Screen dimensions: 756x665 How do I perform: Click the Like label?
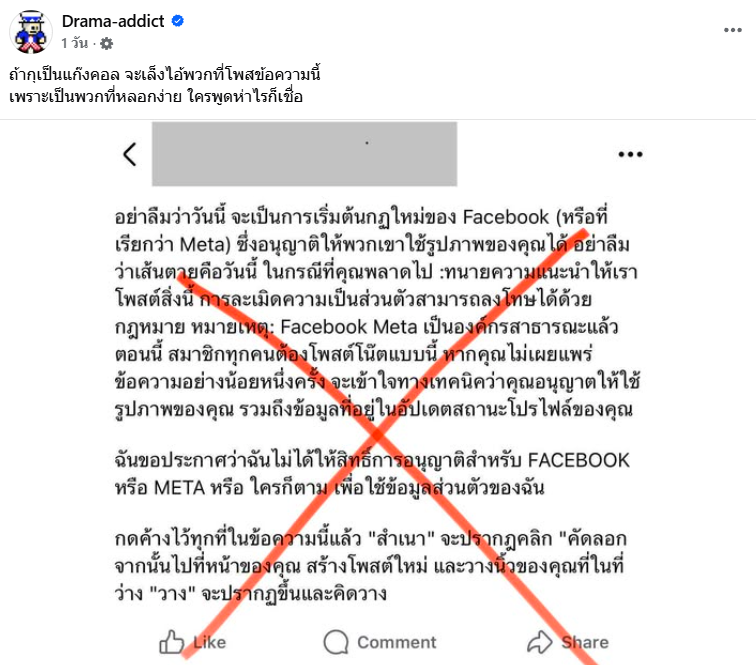pos(209,642)
